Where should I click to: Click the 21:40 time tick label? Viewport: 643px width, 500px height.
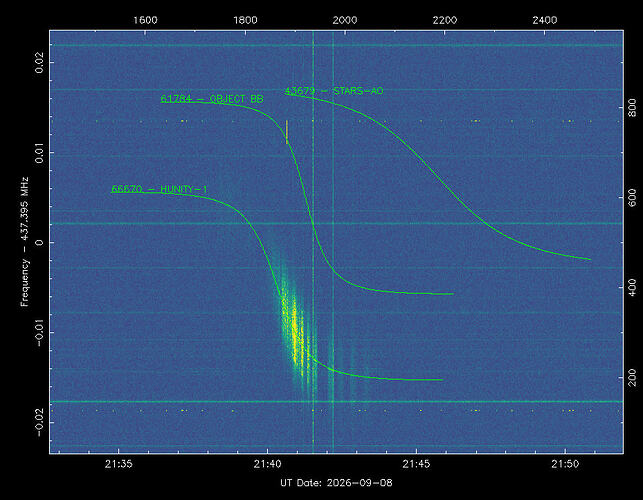(x=267, y=464)
